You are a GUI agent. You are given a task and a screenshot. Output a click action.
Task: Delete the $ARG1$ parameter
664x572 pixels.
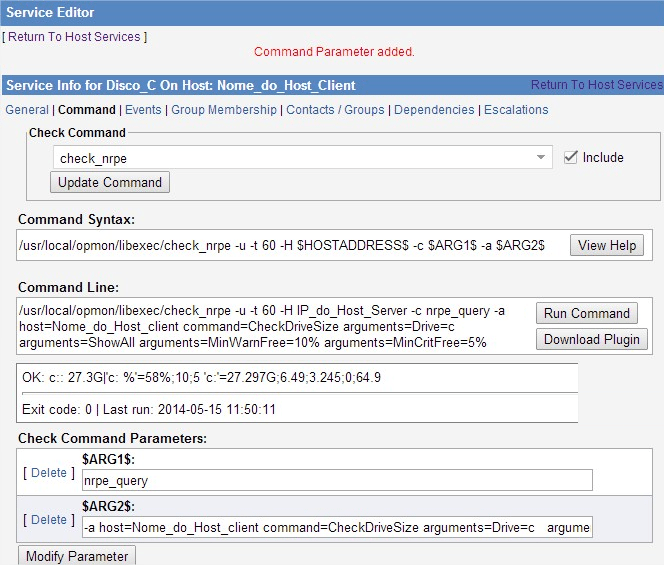tap(49, 473)
